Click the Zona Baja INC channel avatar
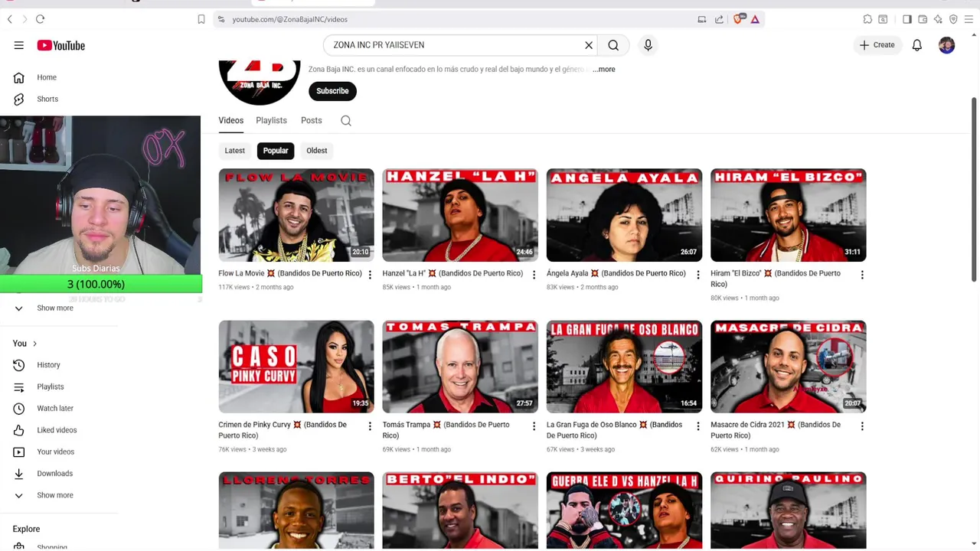The height and width of the screenshot is (551, 980). [x=260, y=83]
